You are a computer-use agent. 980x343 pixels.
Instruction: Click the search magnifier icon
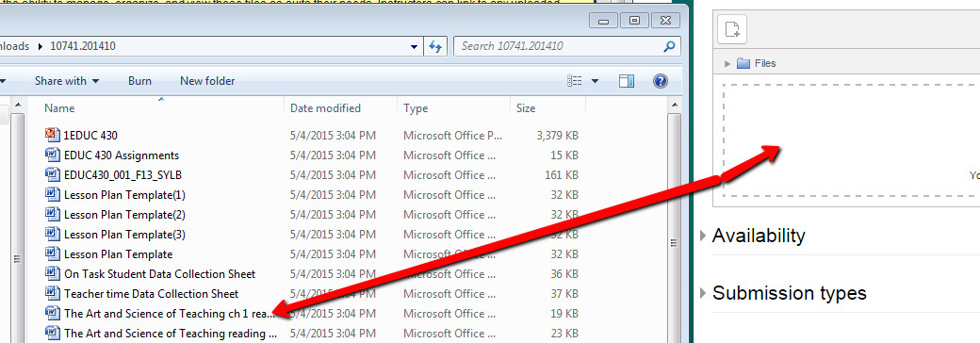point(669,46)
